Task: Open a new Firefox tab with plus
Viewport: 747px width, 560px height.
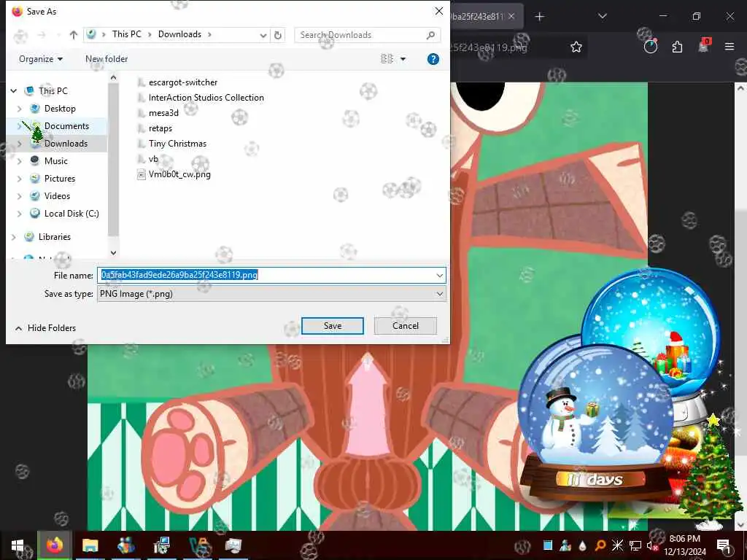Action: click(x=539, y=17)
